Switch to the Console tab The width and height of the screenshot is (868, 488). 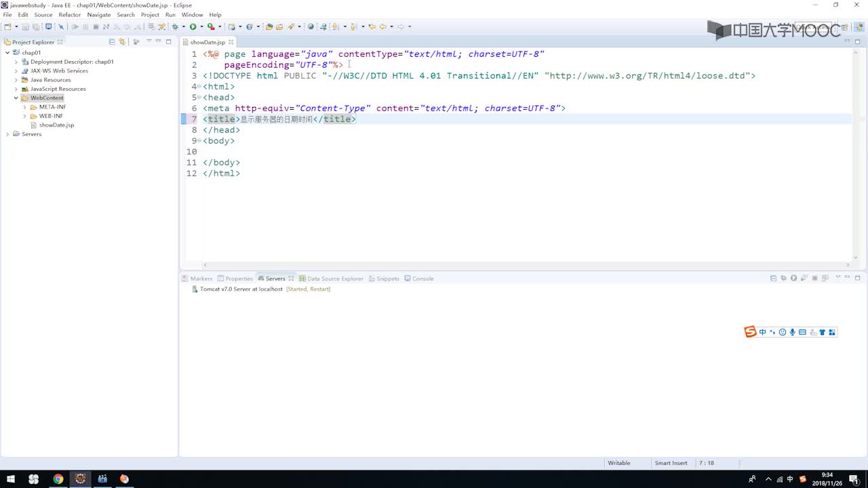click(x=418, y=279)
